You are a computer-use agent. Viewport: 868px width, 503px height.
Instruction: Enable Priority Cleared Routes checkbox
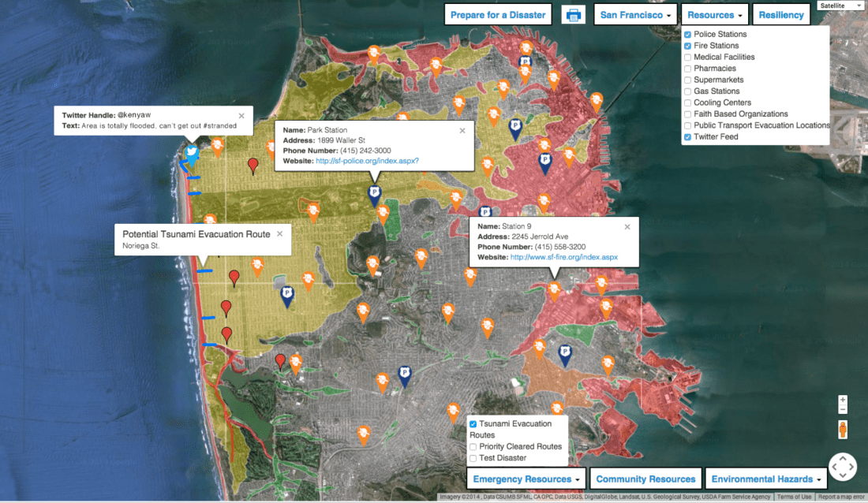473,446
